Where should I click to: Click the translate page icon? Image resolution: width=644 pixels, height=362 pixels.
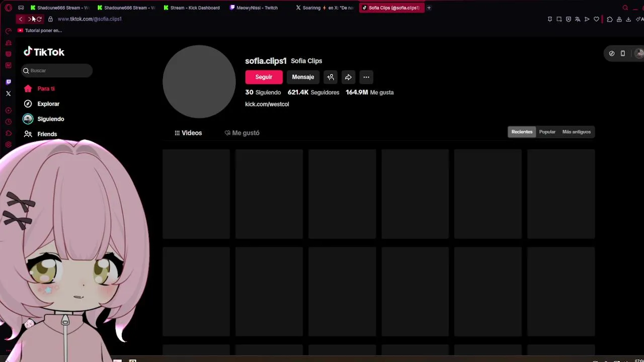click(578, 19)
